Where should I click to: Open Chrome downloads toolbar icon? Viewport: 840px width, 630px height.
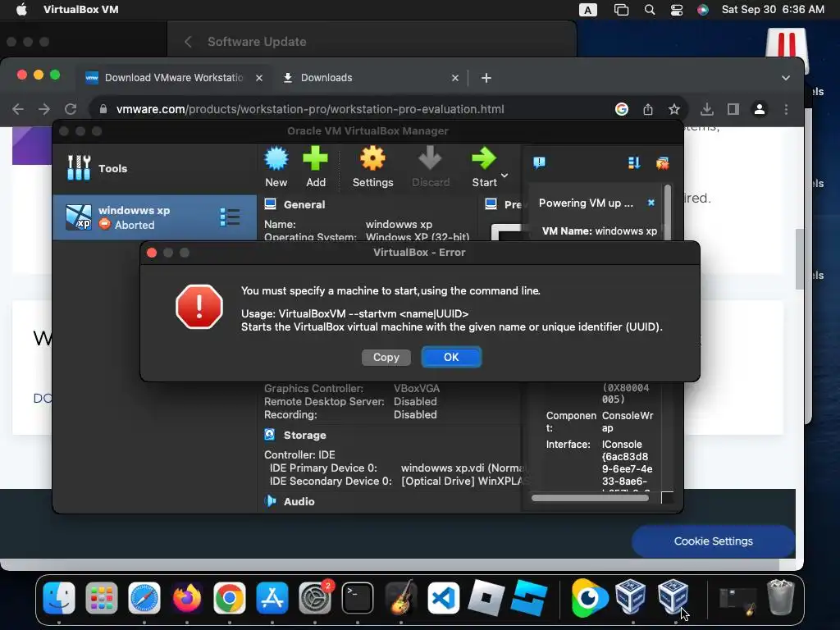pos(706,109)
